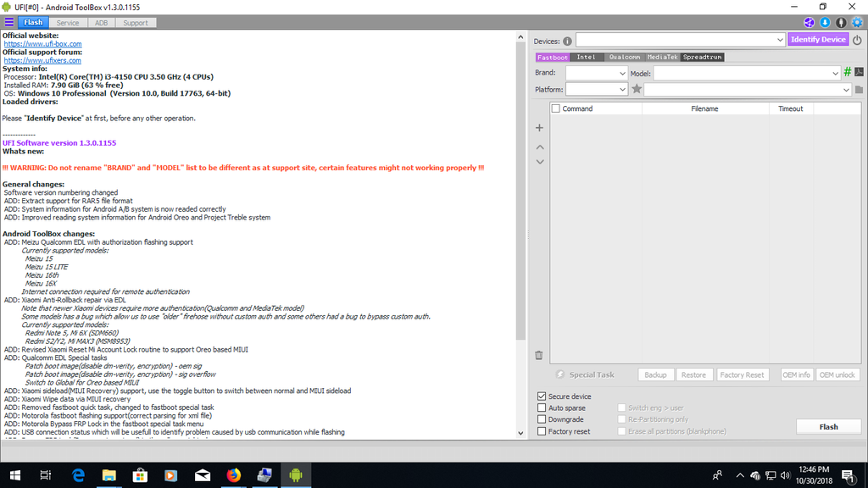Viewport: 868px width, 488px height.
Task: Select the Intel mode tab
Action: 586,57
